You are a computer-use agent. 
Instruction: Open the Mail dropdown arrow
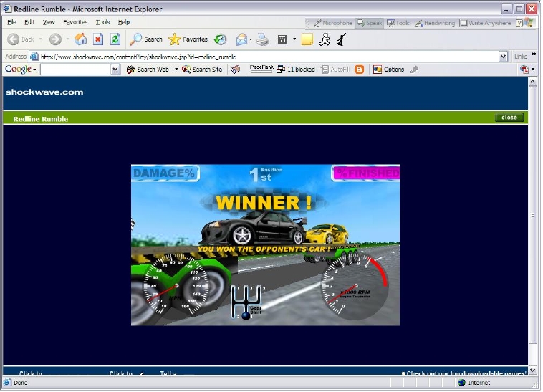[251, 39]
